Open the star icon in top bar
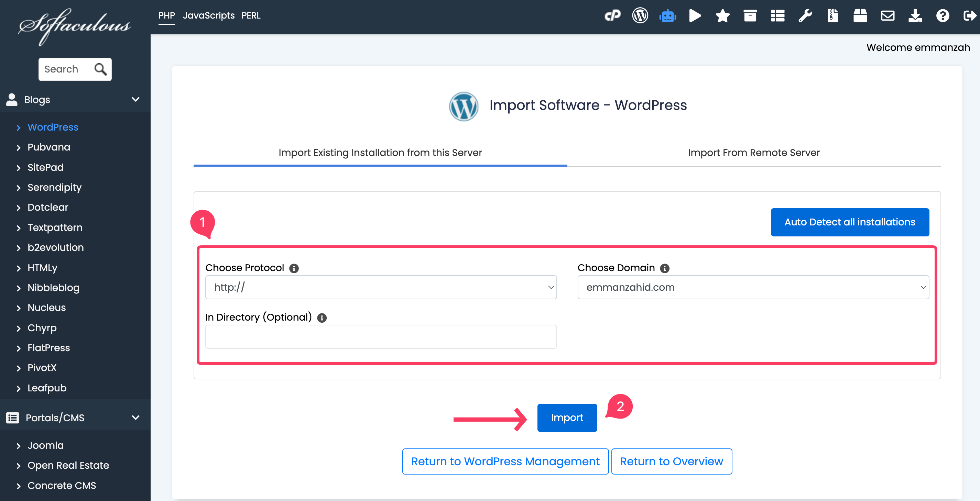The image size is (980, 501). coord(722,15)
